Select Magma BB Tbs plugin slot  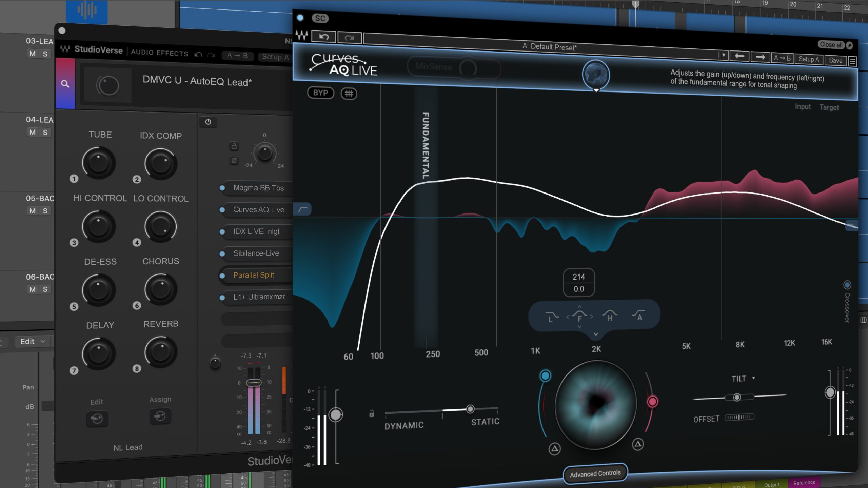click(258, 188)
